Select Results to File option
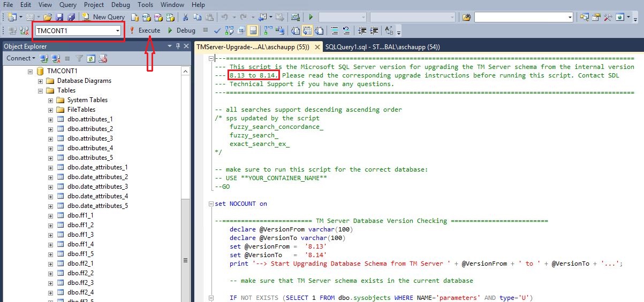The height and width of the screenshot is (302, 644). (x=320, y=30)
